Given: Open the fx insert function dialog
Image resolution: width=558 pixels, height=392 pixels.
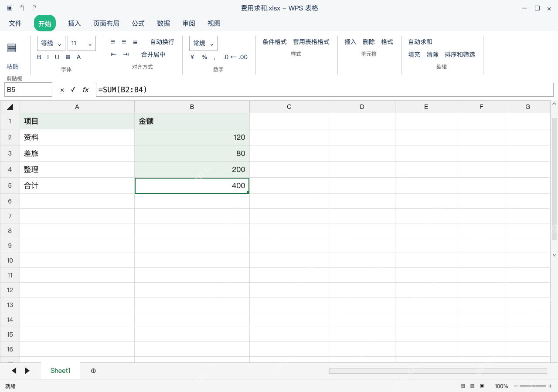Looking at the screenshot, I should tap(85, 90).
